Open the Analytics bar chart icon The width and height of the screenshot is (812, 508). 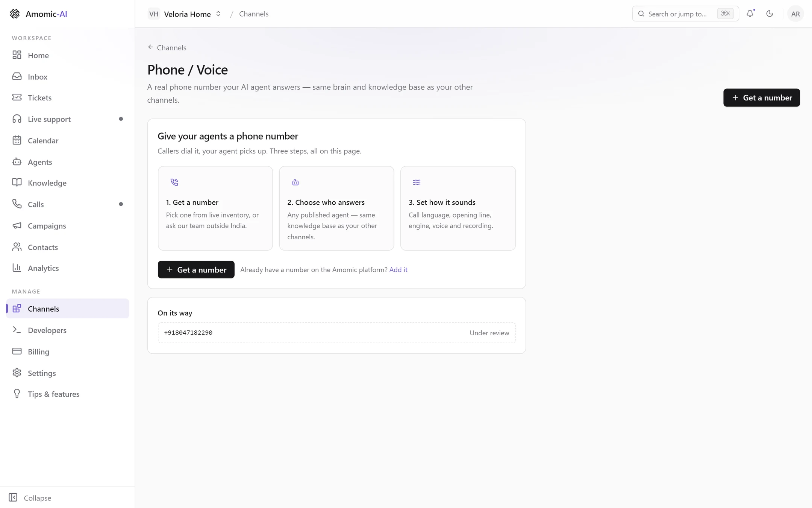tap(17, 268)
